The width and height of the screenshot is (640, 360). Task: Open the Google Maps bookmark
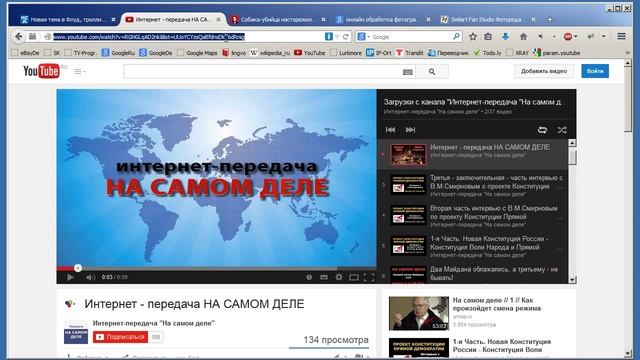(x=198, y=53)
